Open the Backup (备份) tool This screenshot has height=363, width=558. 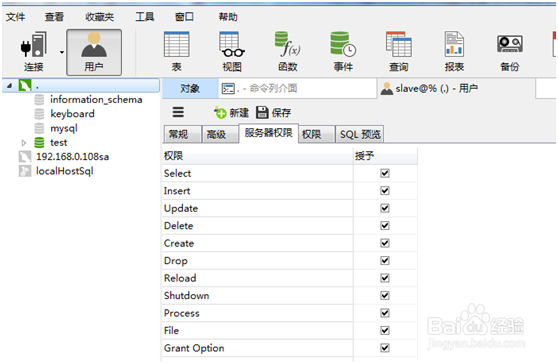(510, 52)
